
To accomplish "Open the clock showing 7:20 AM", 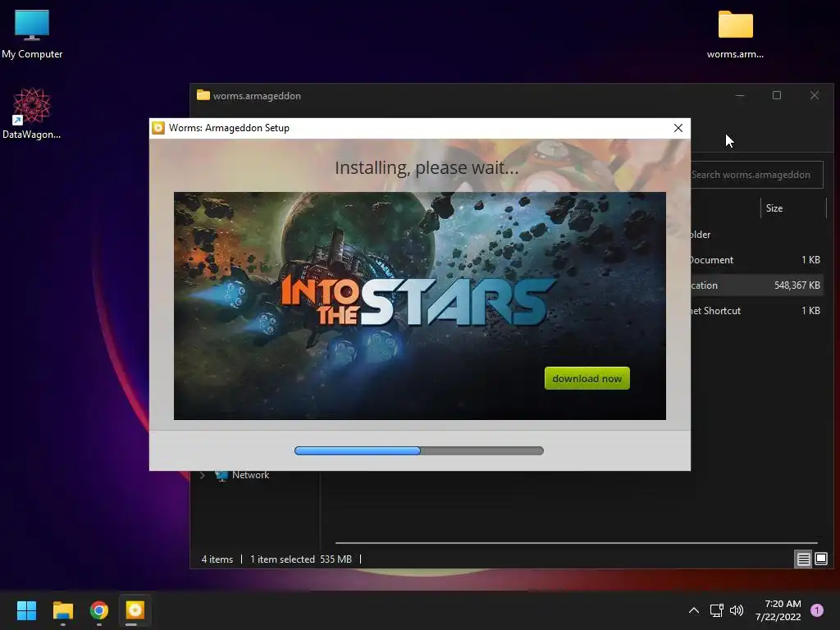I will (778, 610).
